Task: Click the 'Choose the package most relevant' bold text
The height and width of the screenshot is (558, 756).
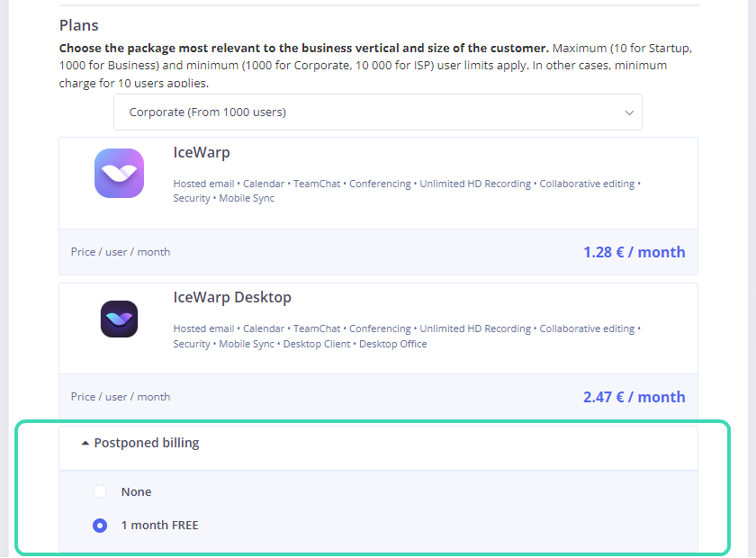Action: pos(304,49)
